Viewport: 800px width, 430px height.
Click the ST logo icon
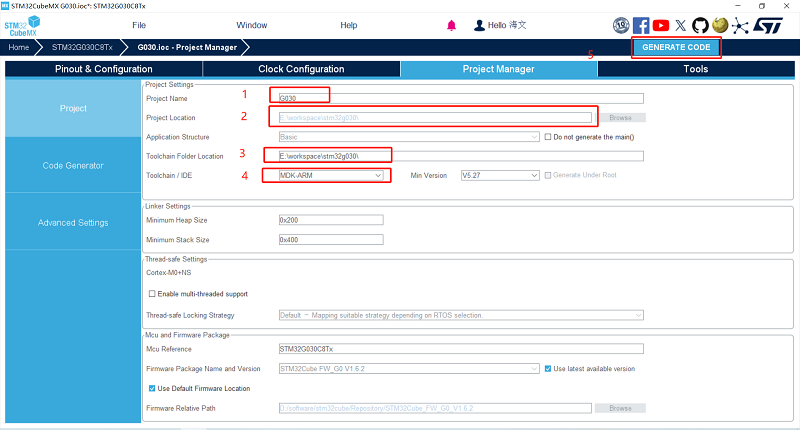767,25
